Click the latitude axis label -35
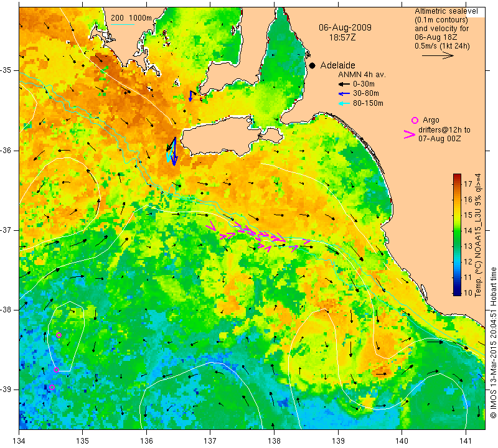 [6, 70]
